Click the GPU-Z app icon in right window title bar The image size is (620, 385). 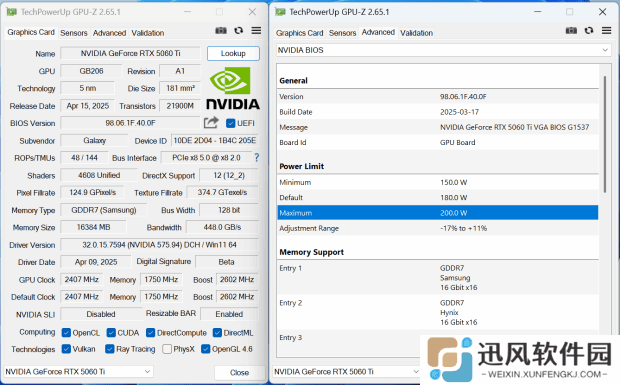280,12
